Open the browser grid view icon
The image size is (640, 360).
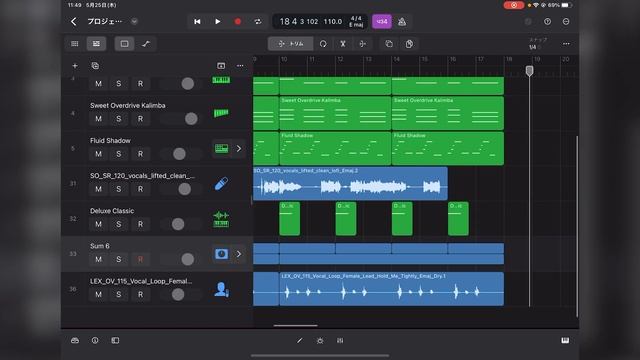pyautogui.click(x=75, y=44)
